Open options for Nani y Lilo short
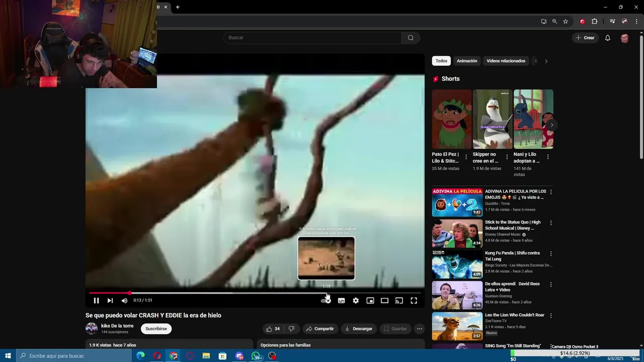 coord(548,157)
